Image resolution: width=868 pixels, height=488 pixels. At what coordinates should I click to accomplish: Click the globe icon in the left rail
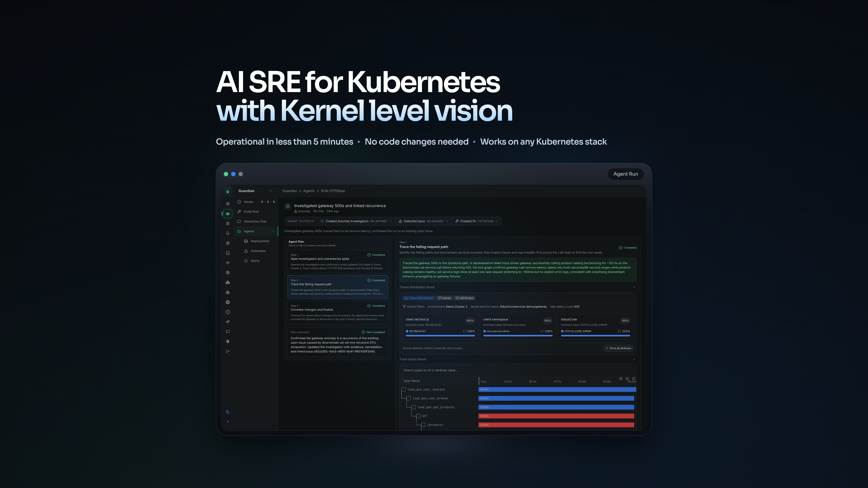[228, 272]
